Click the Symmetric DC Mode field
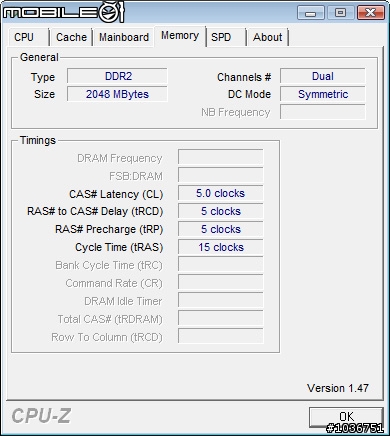 pos(323,94)
